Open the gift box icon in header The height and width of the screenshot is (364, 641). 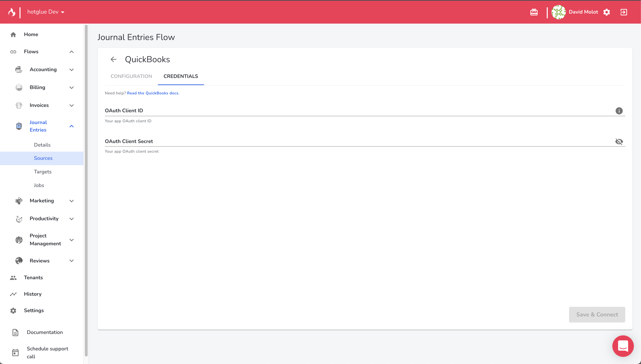coord(534,12)
